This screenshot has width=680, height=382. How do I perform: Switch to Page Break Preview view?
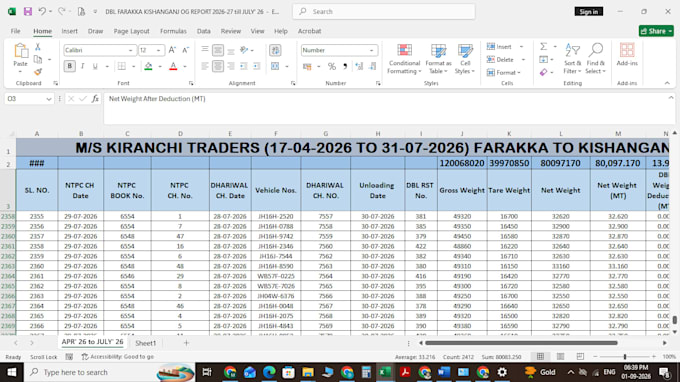580,356
